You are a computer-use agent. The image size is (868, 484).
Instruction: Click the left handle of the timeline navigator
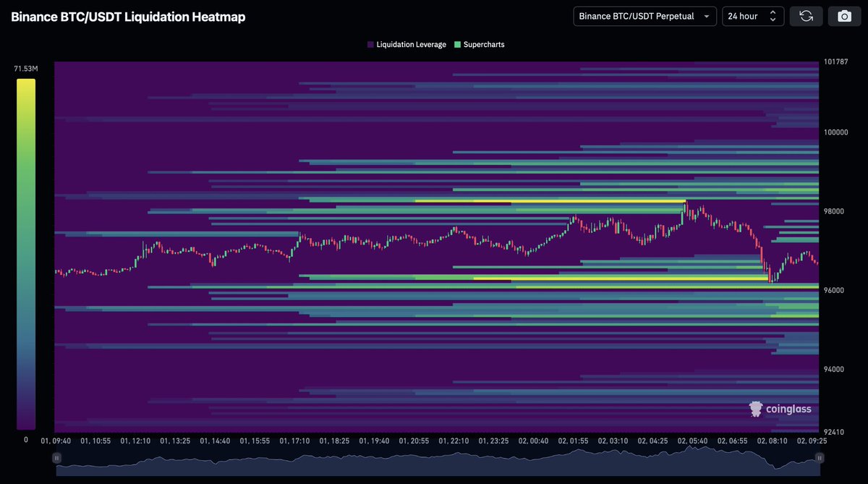point(56,457)
